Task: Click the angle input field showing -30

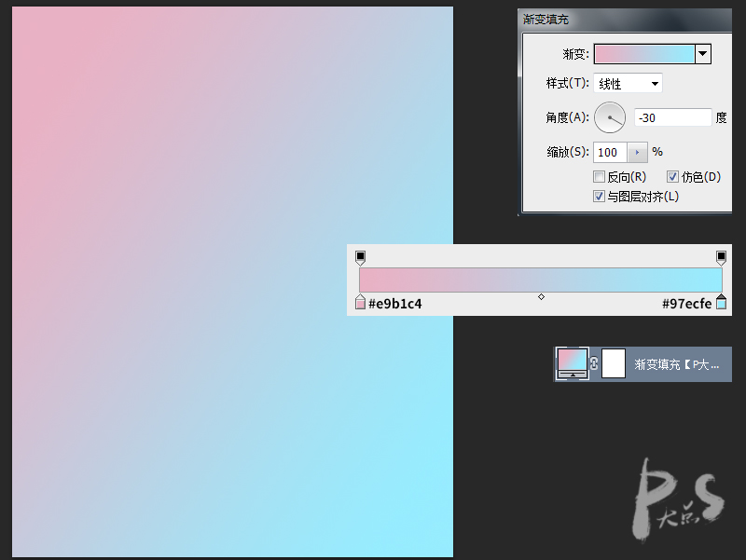Action: click(x=672, y=117)
